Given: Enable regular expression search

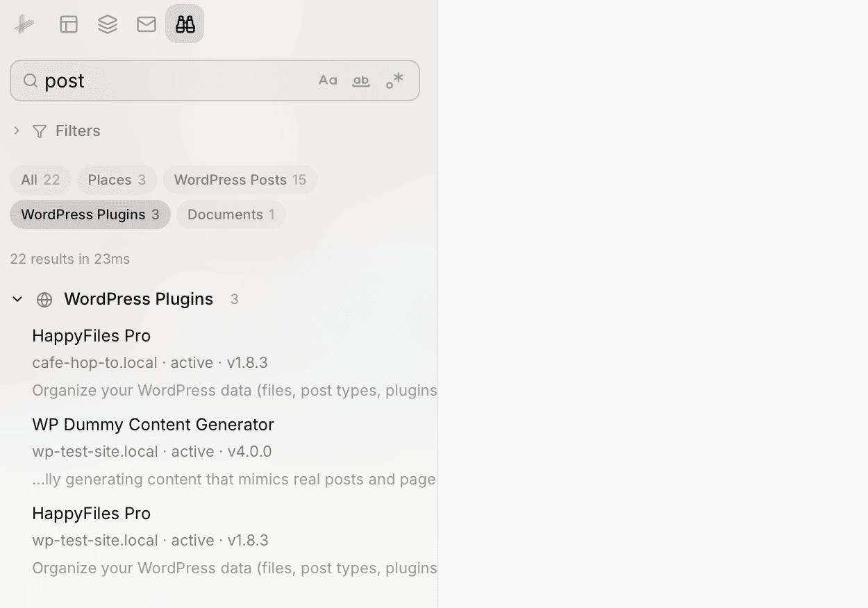Looking at the screenshot, I should click(394, 80).
